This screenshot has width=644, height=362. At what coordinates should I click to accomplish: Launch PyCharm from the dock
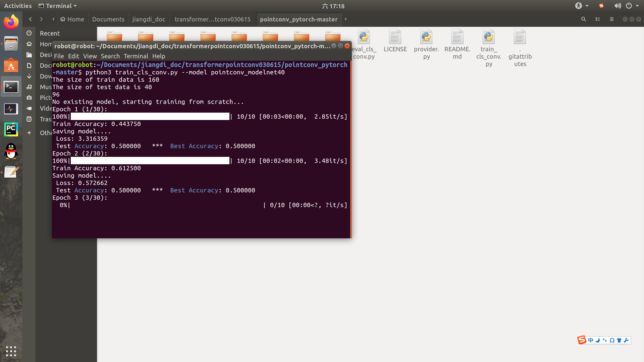[x=11, y=130]
